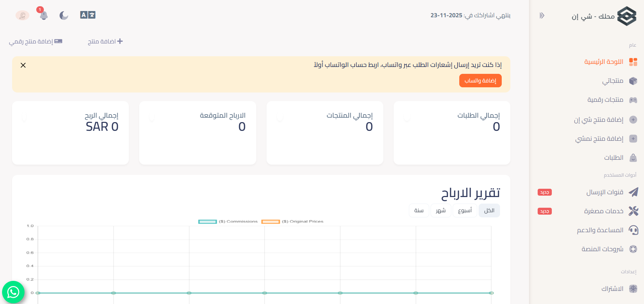644x304 pixels.
Task: Select the الكل report filter tab
Action: coord(489,210)
